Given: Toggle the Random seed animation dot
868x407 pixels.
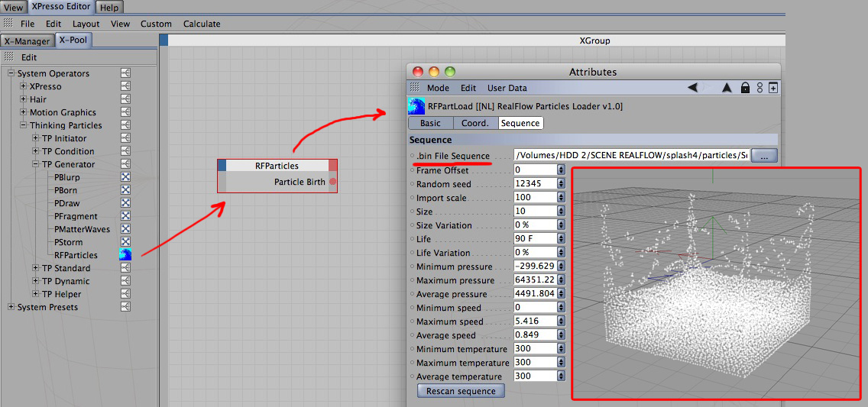Looking at the screenshot, I should coord(413,183).
